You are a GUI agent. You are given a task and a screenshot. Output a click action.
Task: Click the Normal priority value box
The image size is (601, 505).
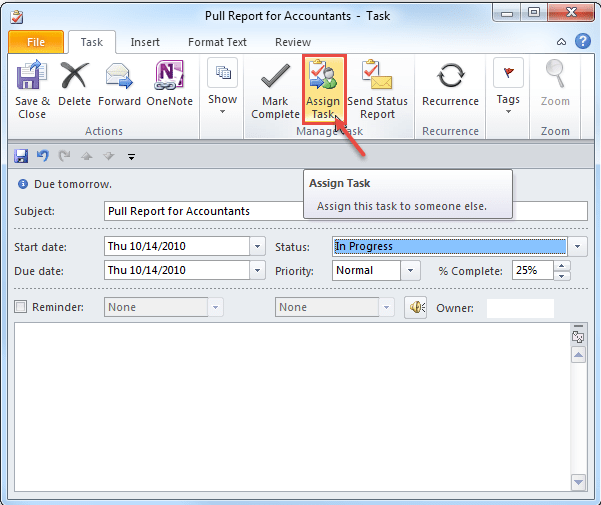point(366,271)
